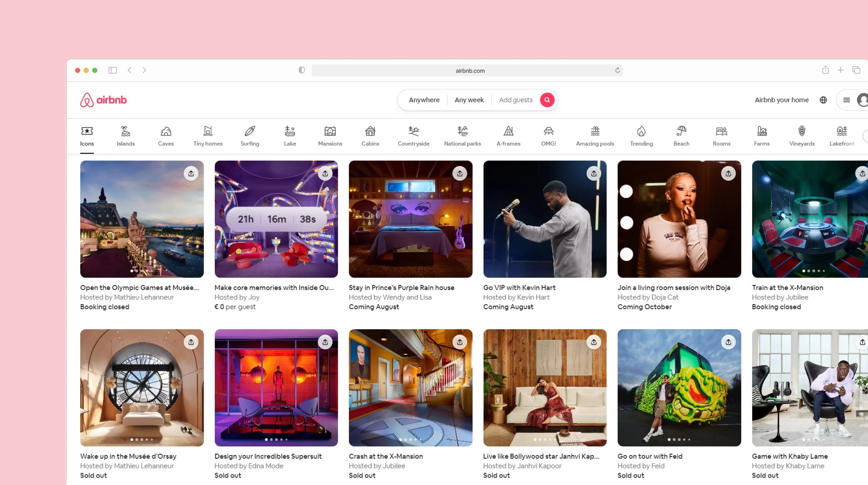This screenshot has width=868, height=485.
Task: Reload the page in Safari
Action: point(617,70)
